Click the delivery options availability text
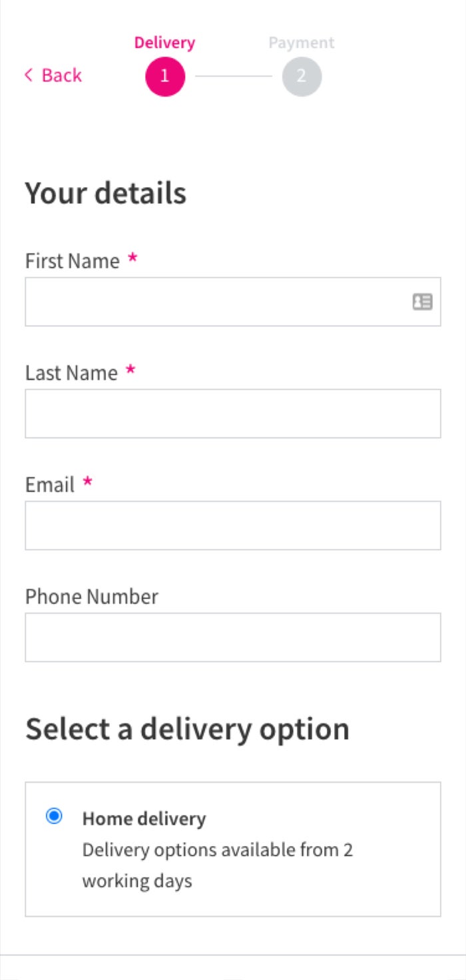The height and width of the screenshot is (980, 466). 218,865
